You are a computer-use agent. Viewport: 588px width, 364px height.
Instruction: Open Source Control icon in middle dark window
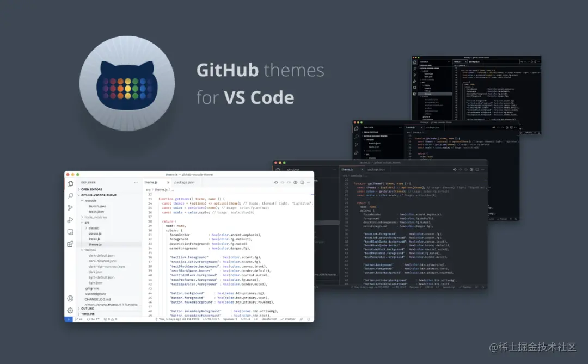(356, 145)
